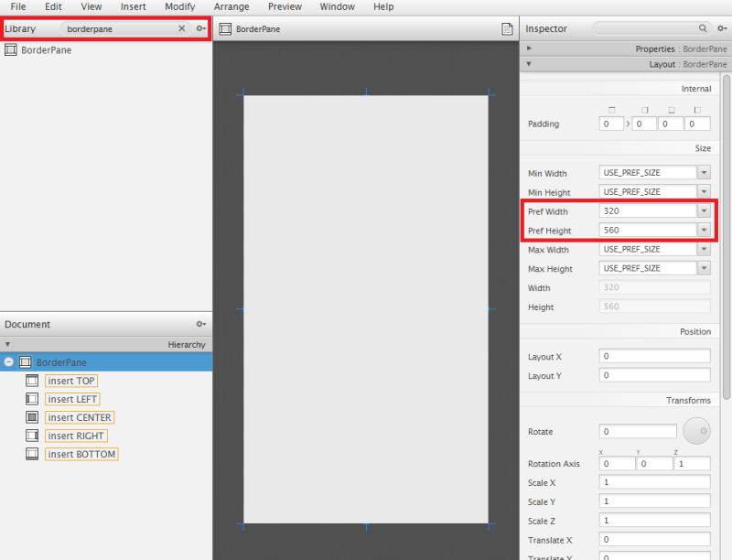
Task: Click the insert TOP placeholder icon
Action: coord(32,381)
